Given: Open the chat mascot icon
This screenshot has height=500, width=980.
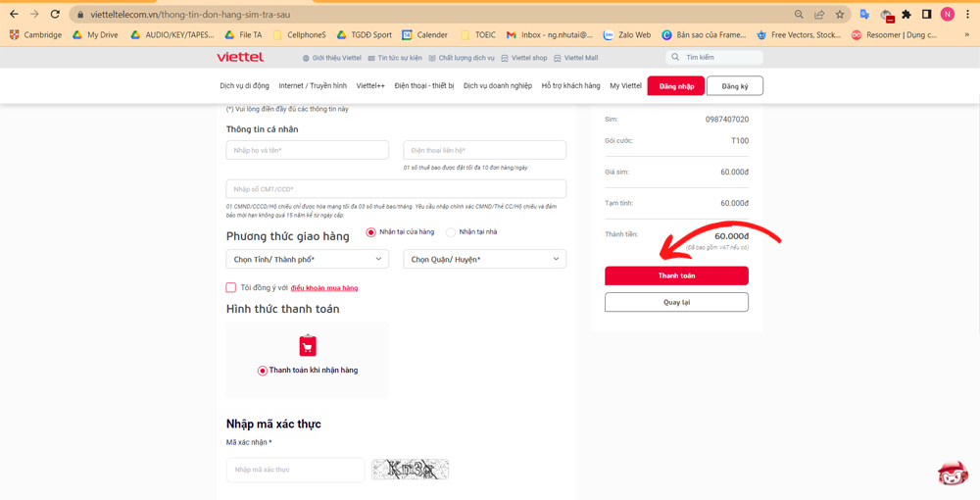Looking at the screenshot, I should [952, 475].
